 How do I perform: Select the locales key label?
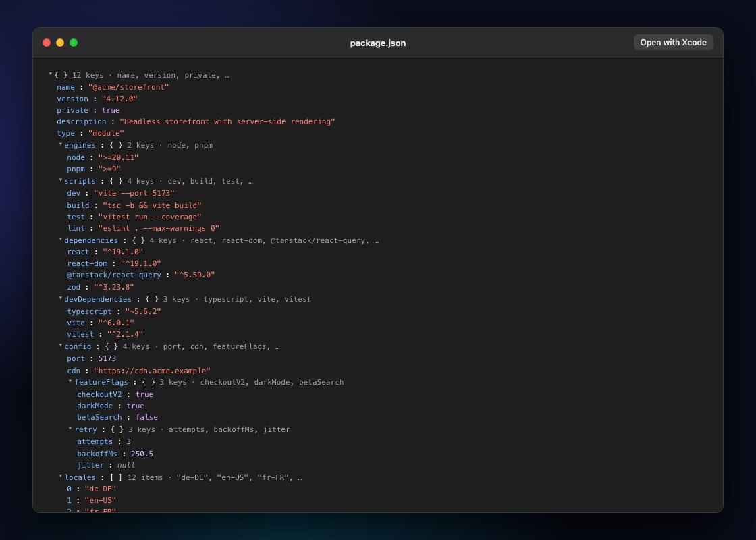tap(80, 477)
